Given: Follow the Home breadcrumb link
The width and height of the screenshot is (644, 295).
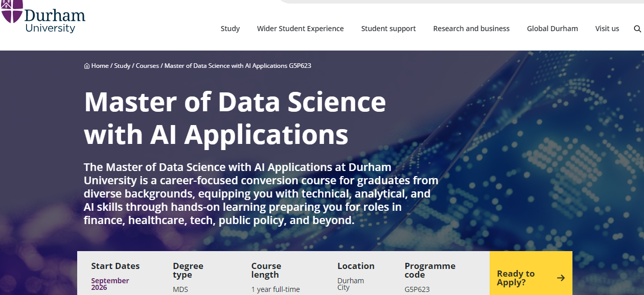Looking at the screenshot, I should (x=100, y=66).
